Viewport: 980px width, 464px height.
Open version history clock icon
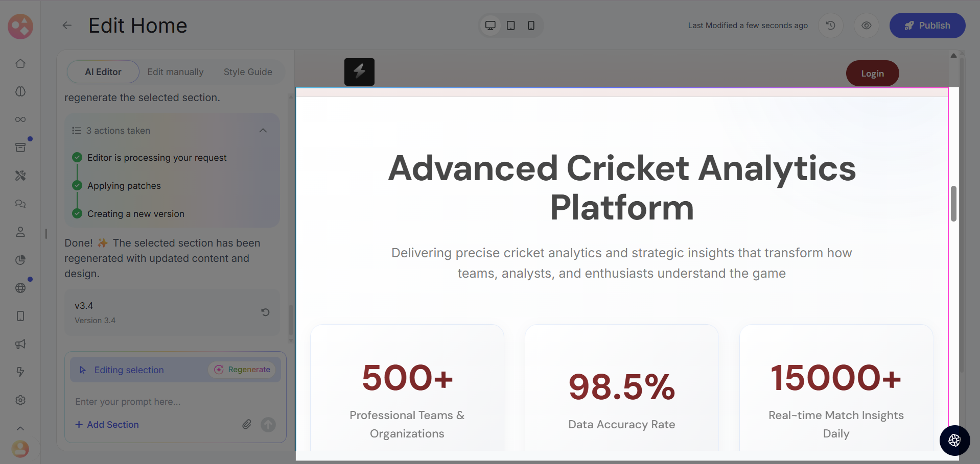(830, 26)
